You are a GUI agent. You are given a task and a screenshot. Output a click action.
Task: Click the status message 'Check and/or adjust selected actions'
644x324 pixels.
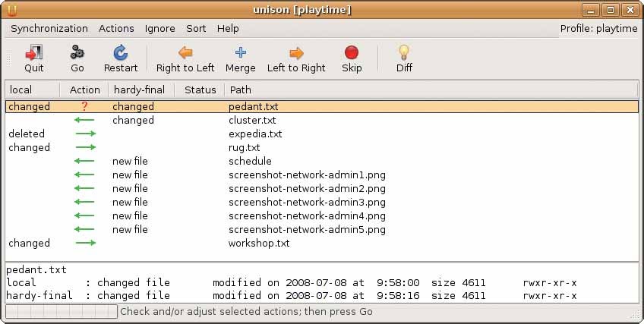[x=246, y=311]
